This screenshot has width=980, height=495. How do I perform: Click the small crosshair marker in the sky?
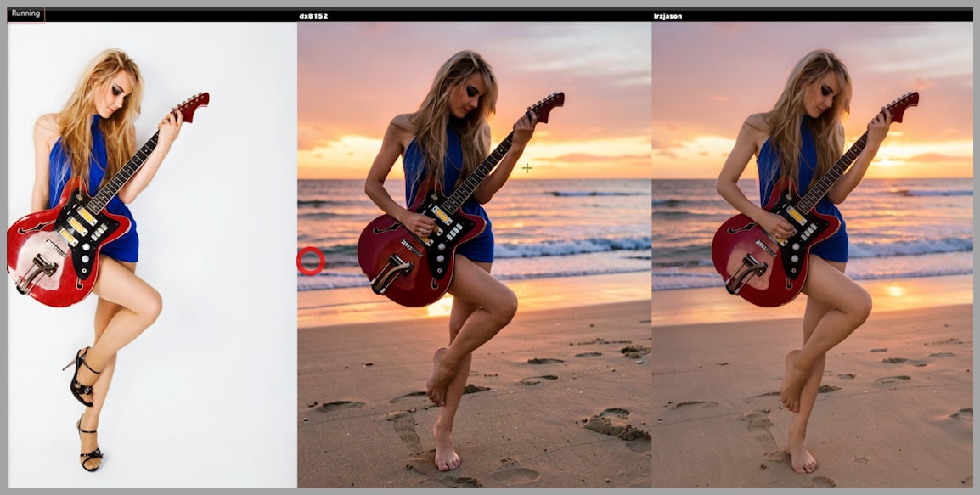[527, 168]
